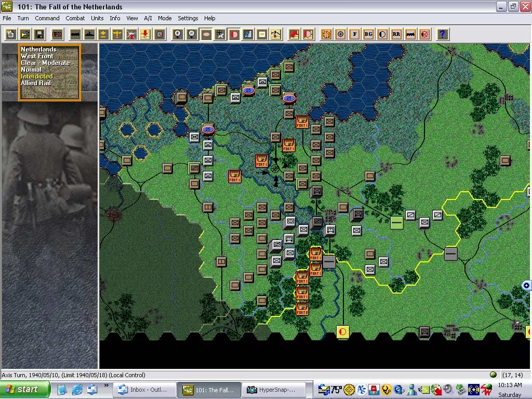Toggle the blue sheet display icon

click(248, 34)
